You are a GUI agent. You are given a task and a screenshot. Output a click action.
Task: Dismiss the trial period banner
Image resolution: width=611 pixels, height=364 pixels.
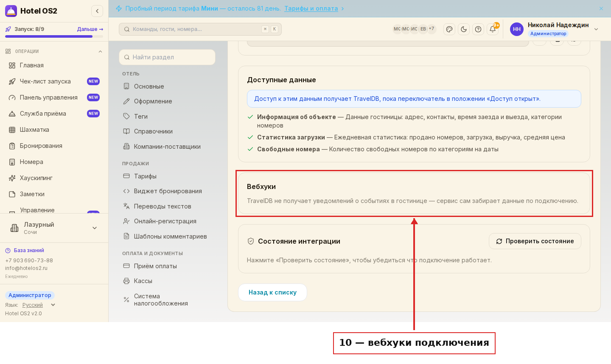click(601, 8)
